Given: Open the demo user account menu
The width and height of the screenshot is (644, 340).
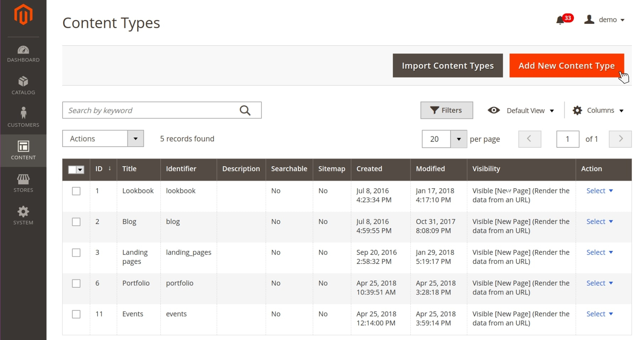Looking at the screenshot, I should pyautogui.click(x=605, y=20).
